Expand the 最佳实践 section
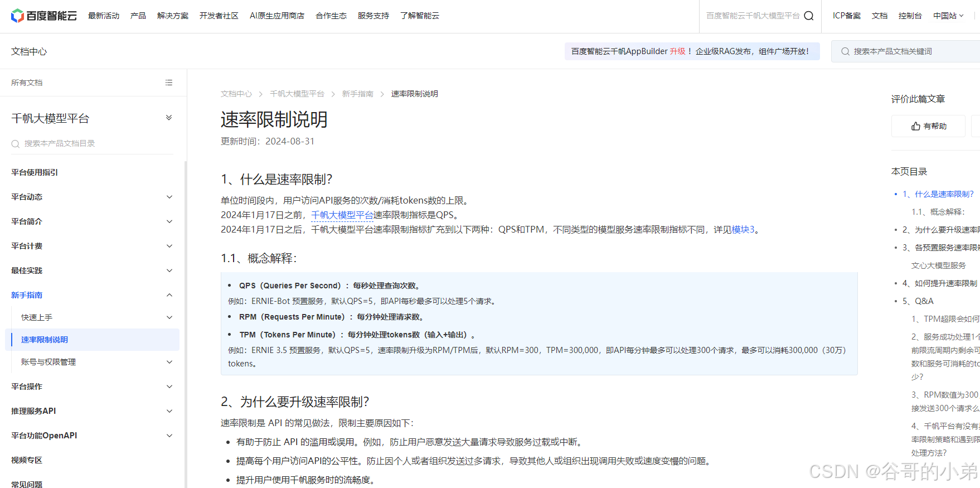The height and width of the screenshot is (488, 980). [169, 270]
